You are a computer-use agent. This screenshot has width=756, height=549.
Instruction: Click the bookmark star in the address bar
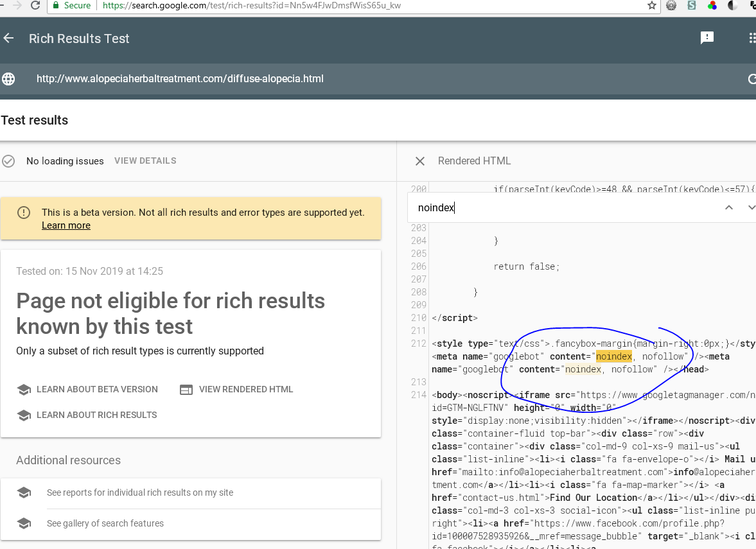pyautogui.click(x=651, y=6)
